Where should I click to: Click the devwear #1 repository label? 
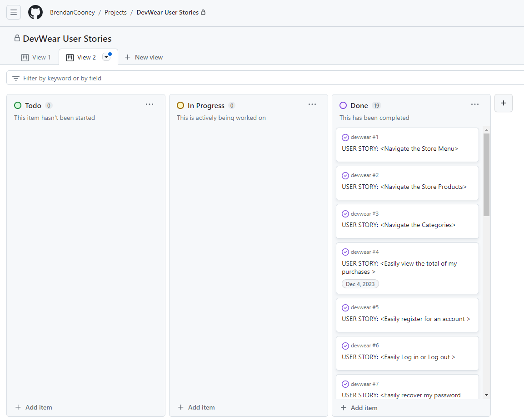pyautogui.click(x=364, y=137)
